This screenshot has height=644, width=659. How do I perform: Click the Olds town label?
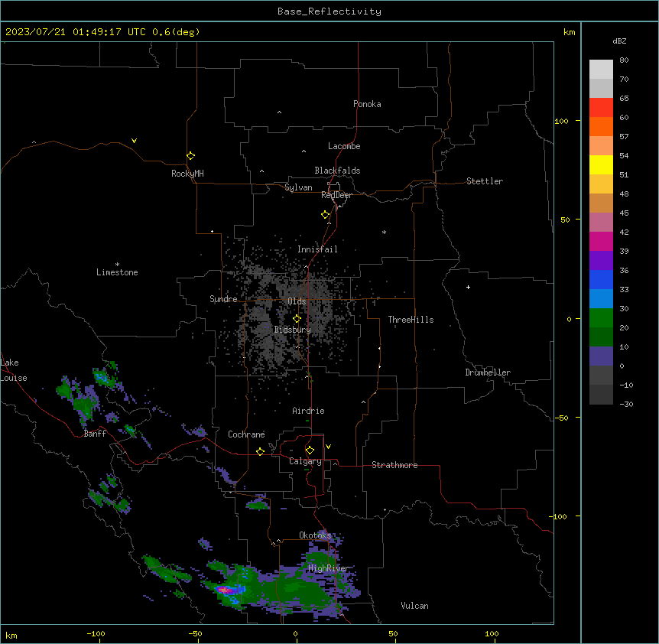297,301
